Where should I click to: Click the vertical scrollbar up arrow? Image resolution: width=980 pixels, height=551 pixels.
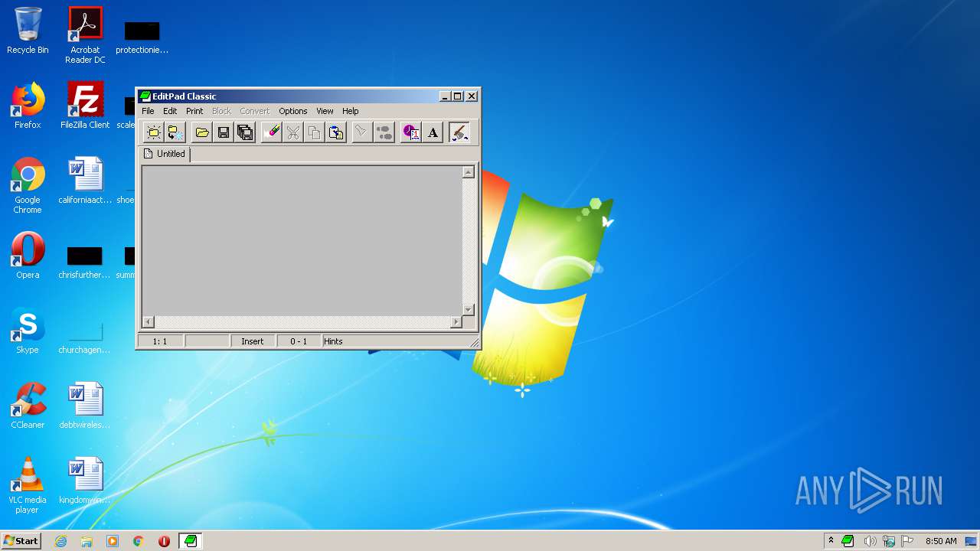click(469, 172)
